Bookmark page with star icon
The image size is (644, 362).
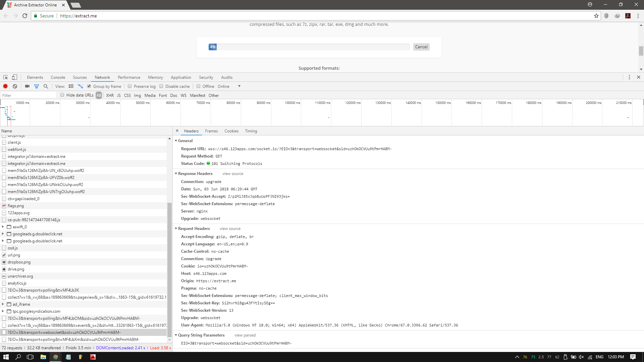[x=596, y=16]
